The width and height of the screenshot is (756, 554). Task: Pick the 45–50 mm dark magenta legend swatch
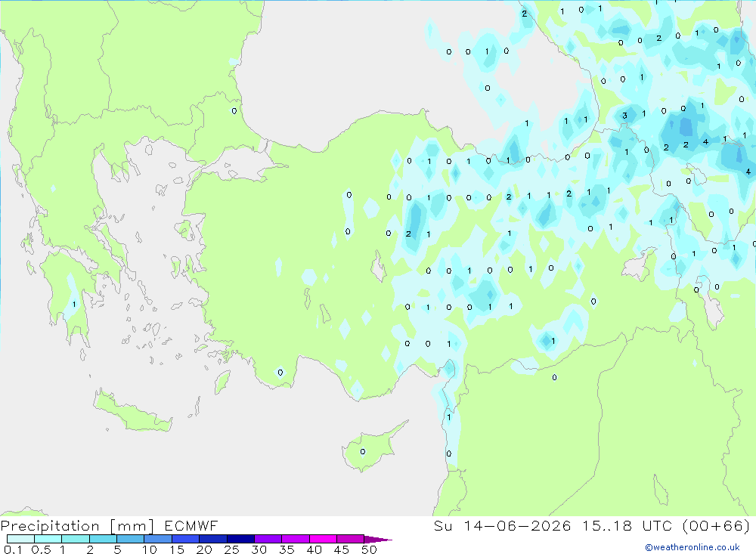[351, 539]
